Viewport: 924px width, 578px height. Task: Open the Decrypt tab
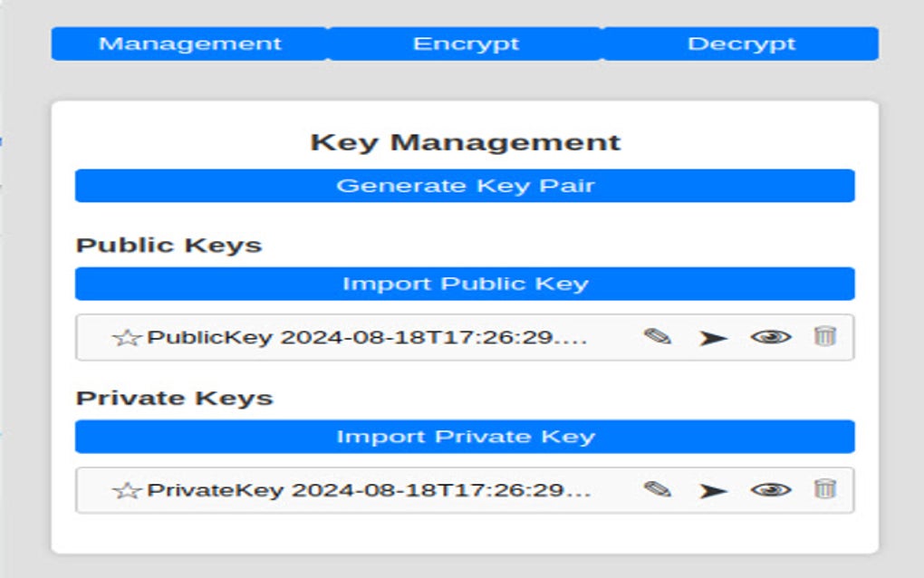742,42
